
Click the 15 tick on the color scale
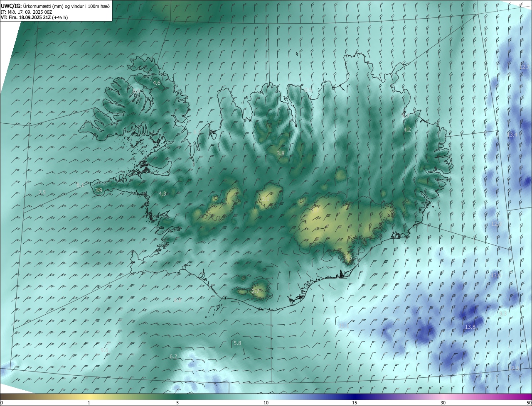pos(355,403)
